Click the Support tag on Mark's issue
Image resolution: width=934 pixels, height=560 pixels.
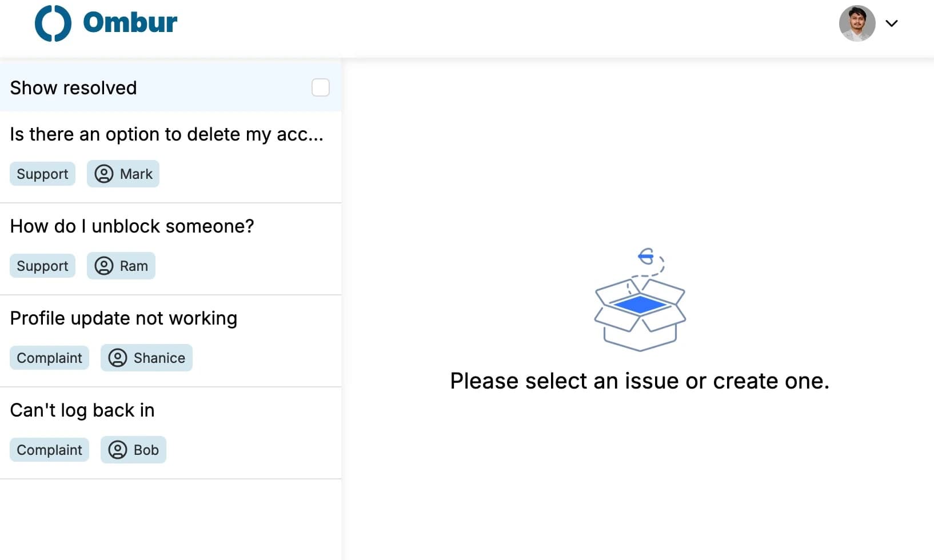pos(42,174)
